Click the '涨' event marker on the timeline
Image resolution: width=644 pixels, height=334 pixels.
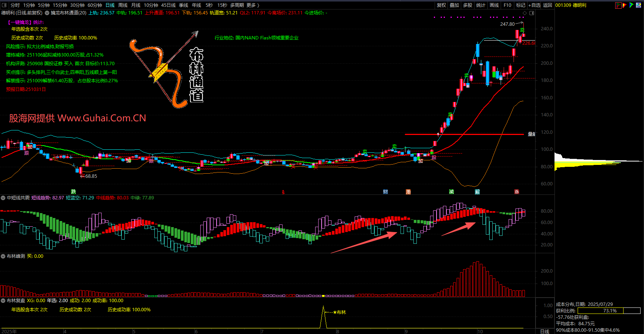pyautogui.click(x=517, y=192)
